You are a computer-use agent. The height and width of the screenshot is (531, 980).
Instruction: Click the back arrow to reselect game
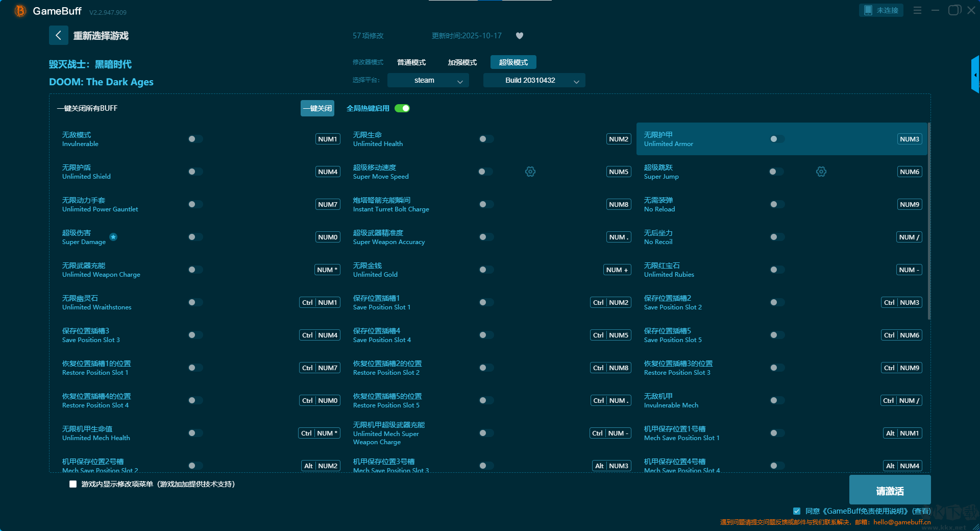(58, 35)
